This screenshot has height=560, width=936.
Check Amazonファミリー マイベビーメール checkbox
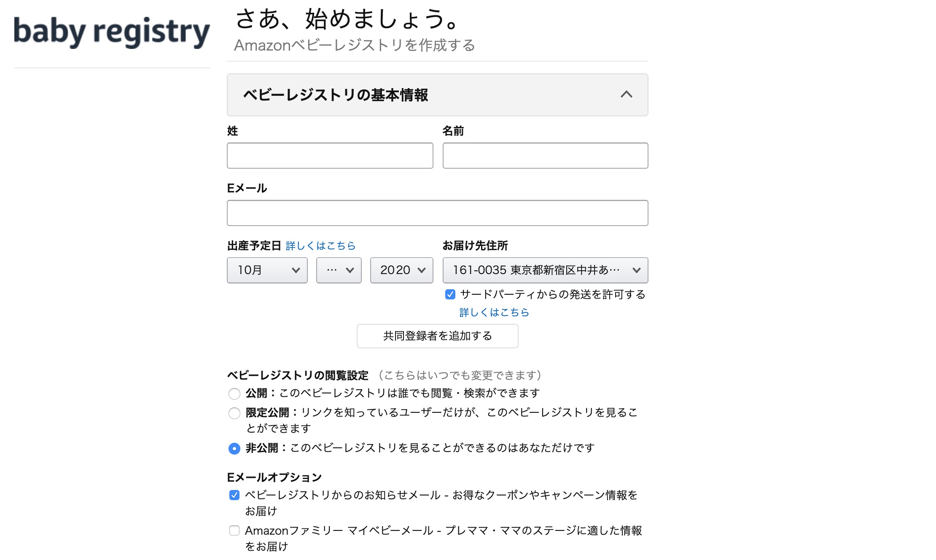pyautogui.click(x=234, y=530)
